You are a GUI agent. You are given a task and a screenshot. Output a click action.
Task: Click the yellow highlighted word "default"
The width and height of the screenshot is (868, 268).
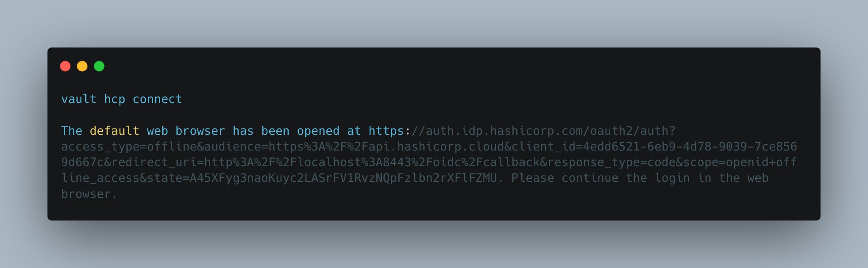point(114,131)
